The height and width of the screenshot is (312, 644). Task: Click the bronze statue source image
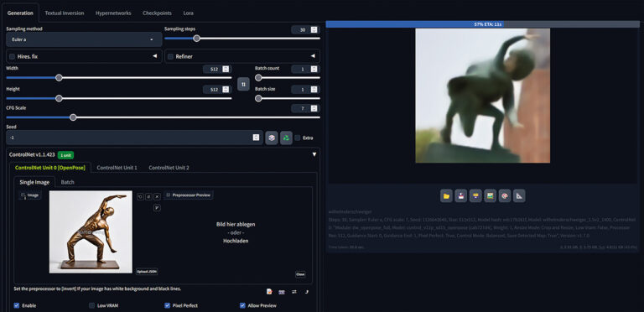point(91,232)
